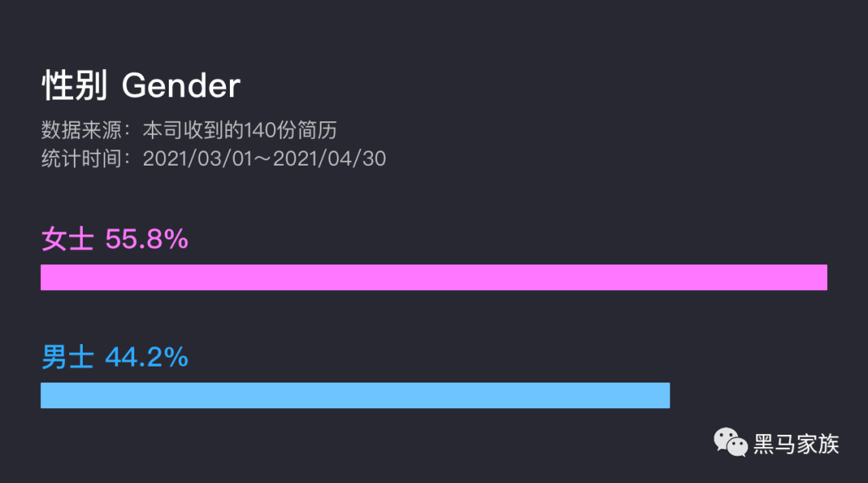Click the 2021/04/30 end date
This screenshot has width=868, height=483.
point(330,159)
